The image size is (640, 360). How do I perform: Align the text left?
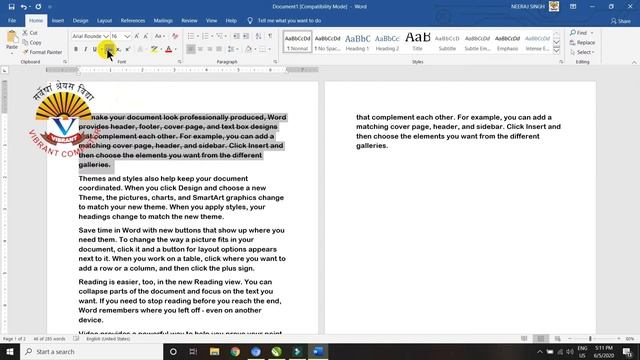191,49
